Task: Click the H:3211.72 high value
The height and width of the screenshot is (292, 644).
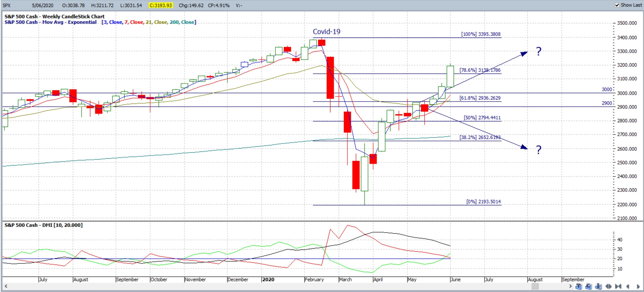Action: tap(102, 5)
